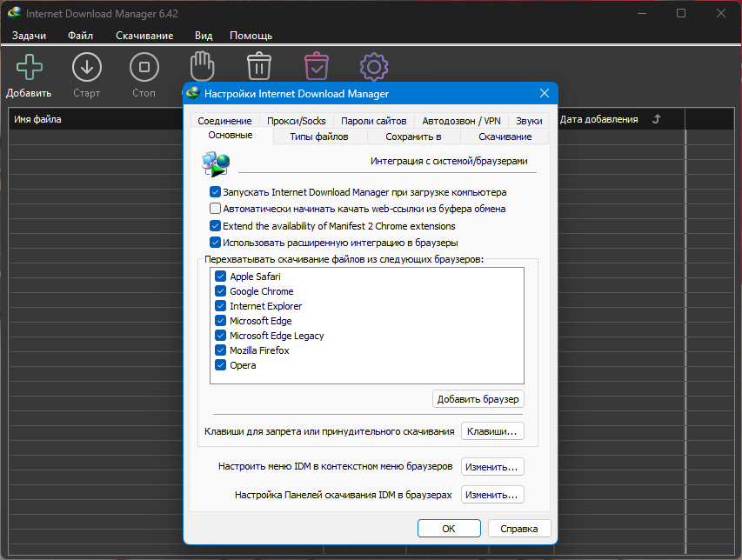This screenshot has width=742, height=560.
Task: Click the Start download arrow icon
Action: (87, 67)
